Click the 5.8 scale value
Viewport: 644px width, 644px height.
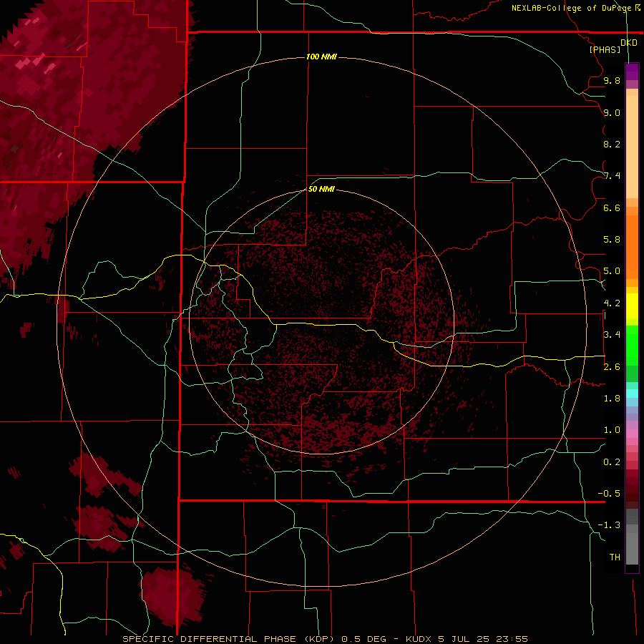pos(612,240)
